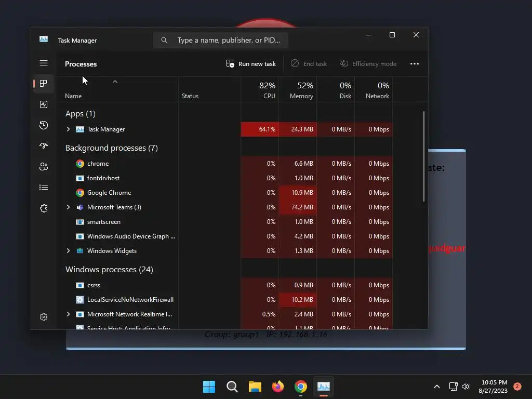The image size is (532, 399).
Task: Switch to Chrome on the taskbar
Action: coord(301,387)
